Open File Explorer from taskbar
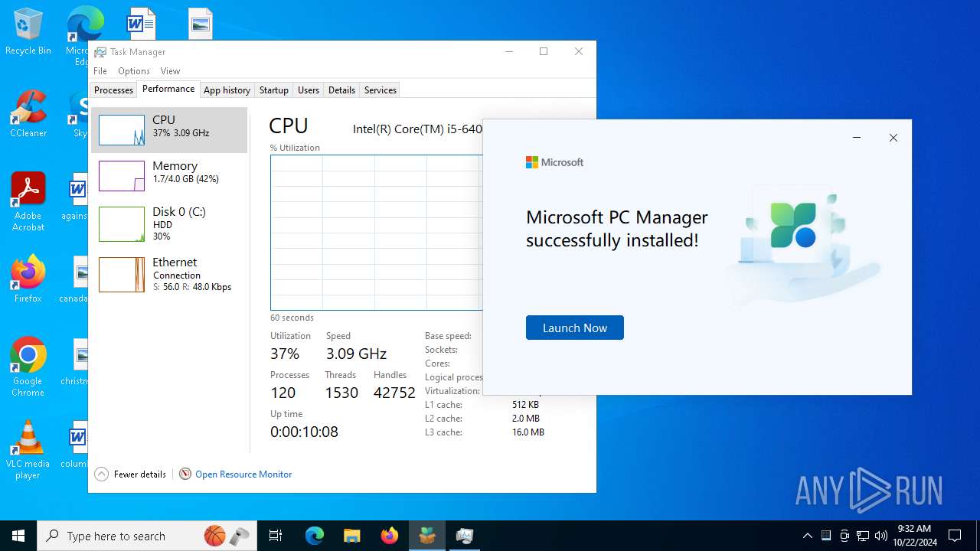Screen dimensions: 980x551 coord(351,536)
